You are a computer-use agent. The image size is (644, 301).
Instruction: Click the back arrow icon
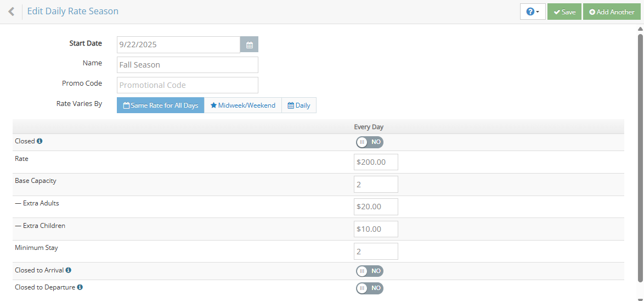[11, 12]
